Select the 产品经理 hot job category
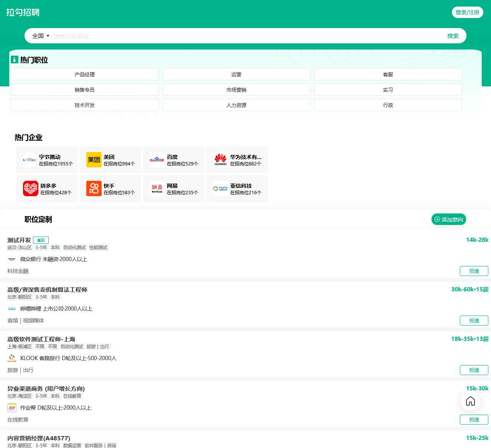Screen dimensions: 491x448 84,74
